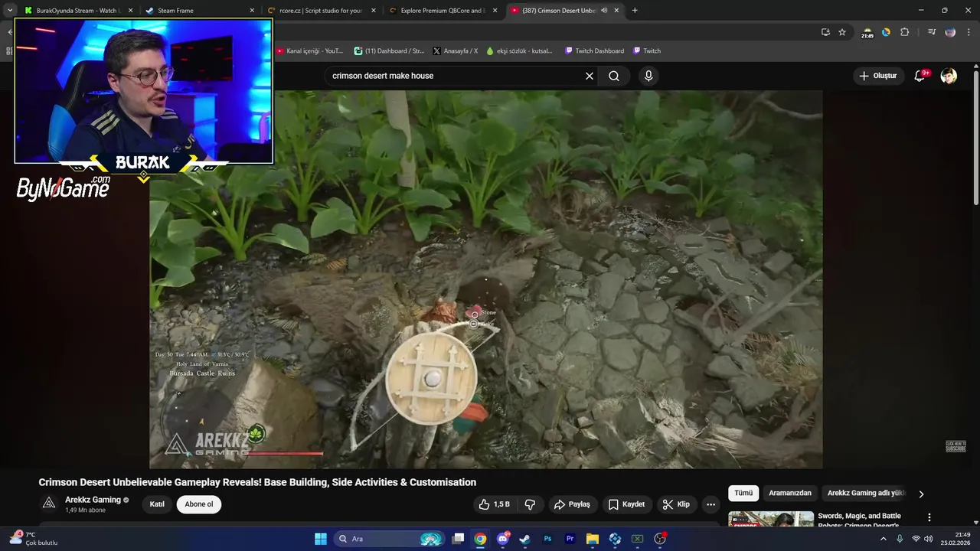Open the green Xbox app on taskbar
This screenshot has width=980, height=551.
point(637,539)
